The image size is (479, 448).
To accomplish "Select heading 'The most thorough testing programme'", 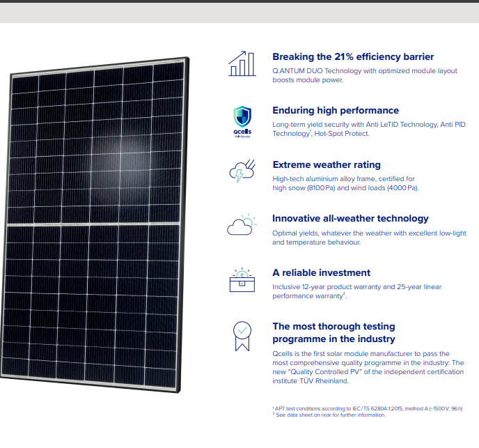I will point(333,332).
